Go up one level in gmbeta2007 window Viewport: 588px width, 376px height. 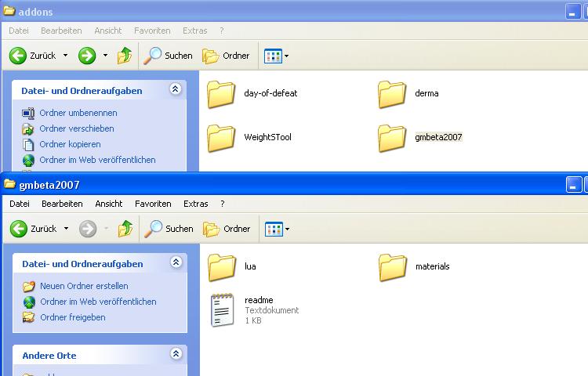click(x=125, y=229)
